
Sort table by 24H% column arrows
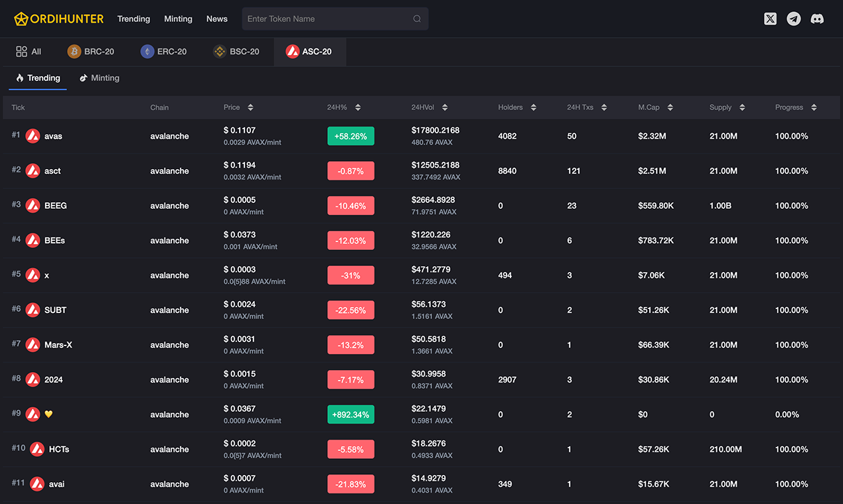pos(358,107)
